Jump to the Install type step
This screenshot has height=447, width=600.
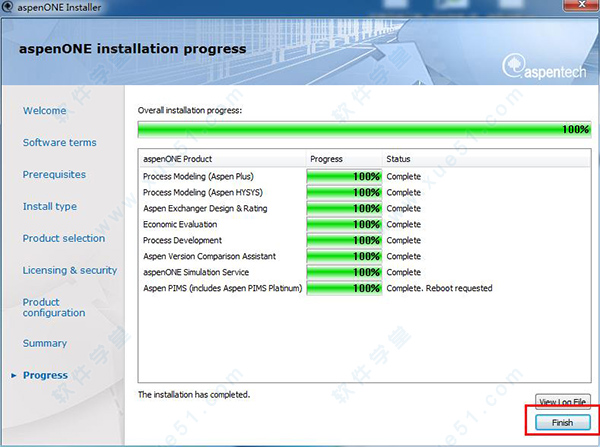tap(50, 206)
